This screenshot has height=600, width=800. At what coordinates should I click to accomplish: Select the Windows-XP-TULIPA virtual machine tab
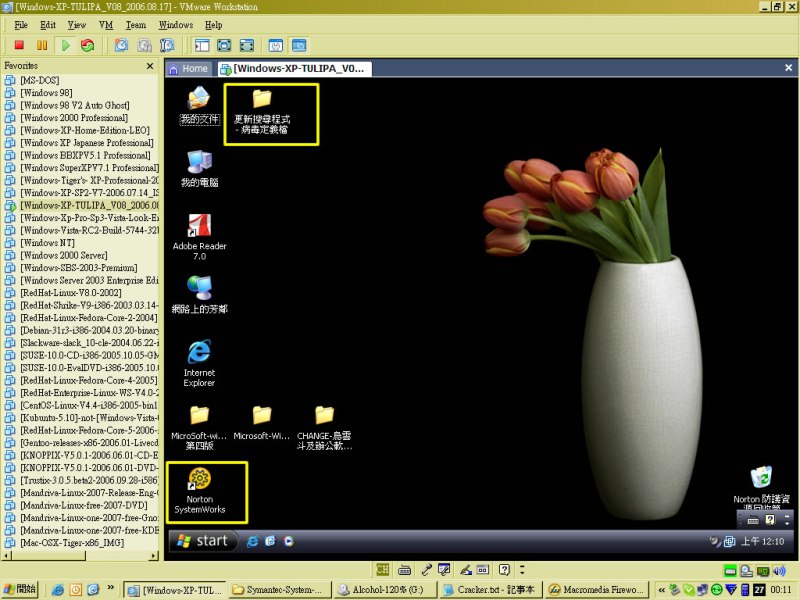[294, 68]
